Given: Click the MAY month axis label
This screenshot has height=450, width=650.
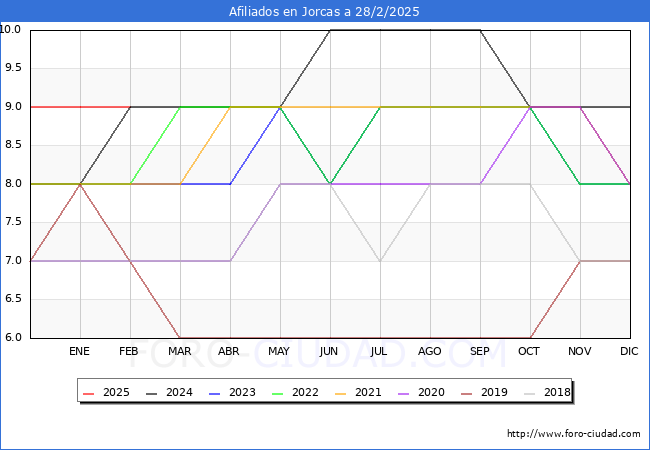Looking at the screenshot, I should click(x=279, y=351).
